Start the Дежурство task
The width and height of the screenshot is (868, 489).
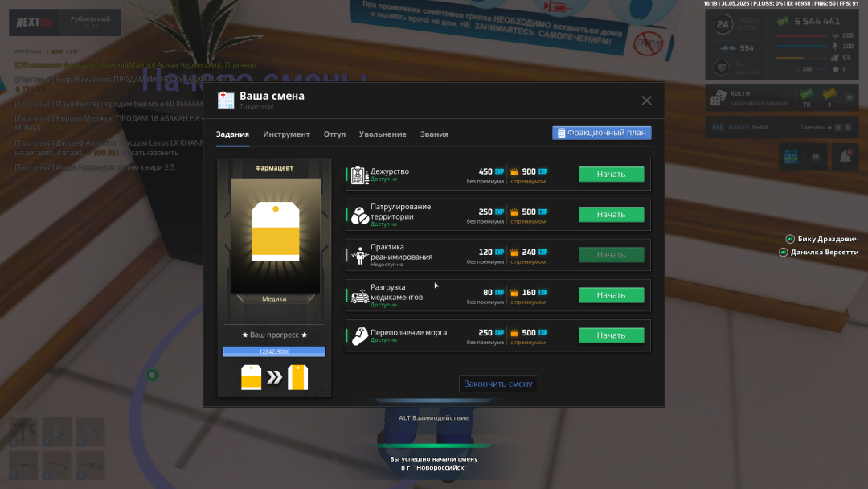click(x=611, y=175)
